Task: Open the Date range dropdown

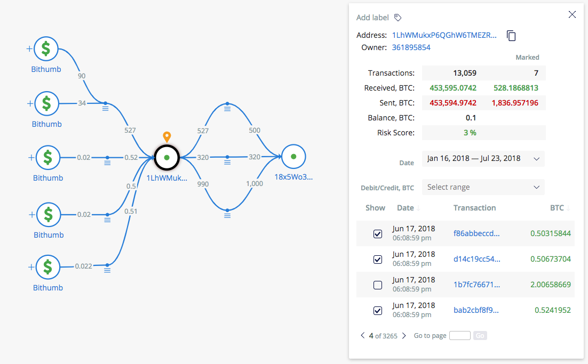Action: coord(483,158)
